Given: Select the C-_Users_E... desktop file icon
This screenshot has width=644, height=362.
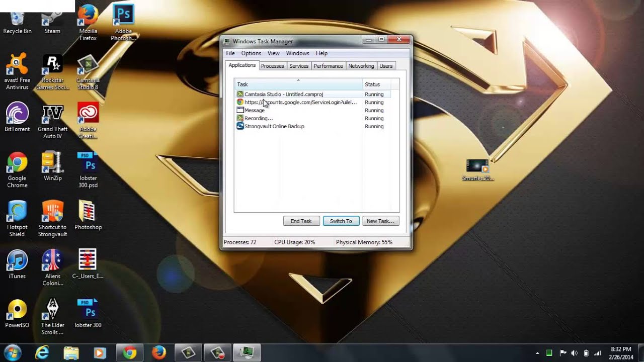Looking at the screenshot, I should (x=88, y=264).
